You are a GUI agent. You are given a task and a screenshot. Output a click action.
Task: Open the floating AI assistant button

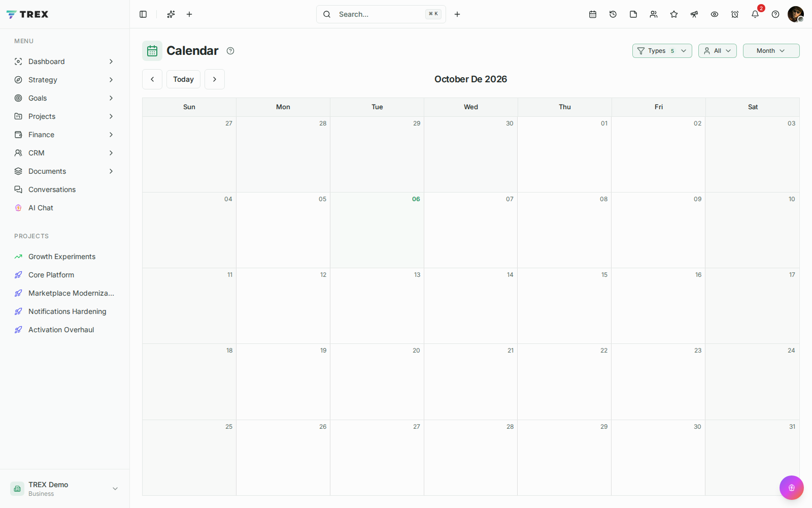click(792, 488)
